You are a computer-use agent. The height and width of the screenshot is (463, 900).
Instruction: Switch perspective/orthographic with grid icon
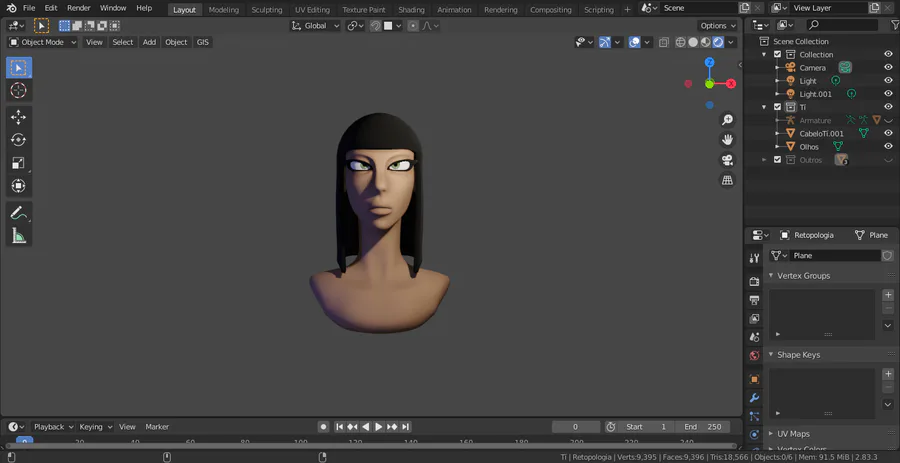tap(727, 180)
